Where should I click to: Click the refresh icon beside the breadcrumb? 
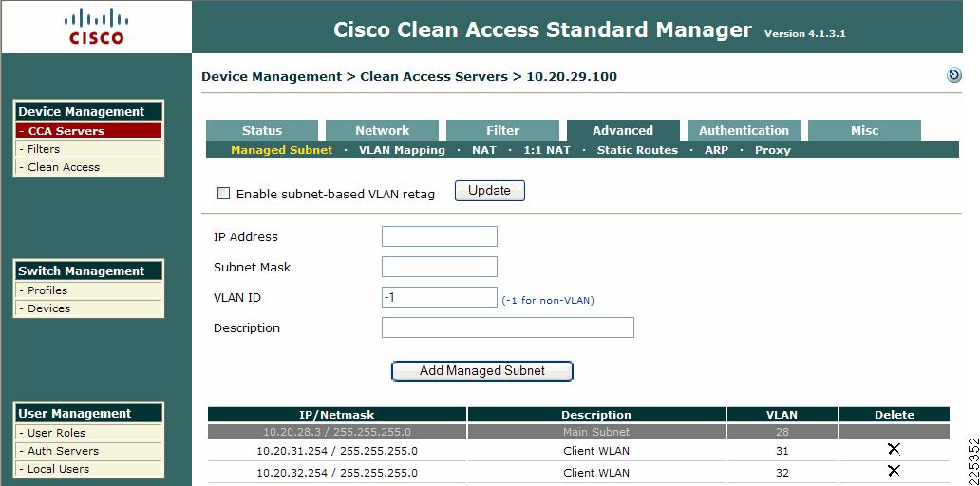[x=953, y=76]
